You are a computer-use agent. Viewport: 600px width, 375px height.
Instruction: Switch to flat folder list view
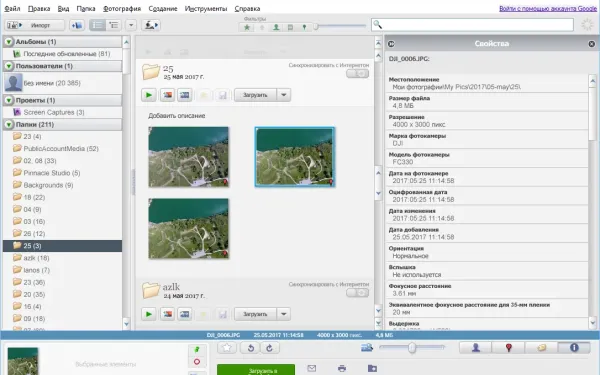[97, 25]
